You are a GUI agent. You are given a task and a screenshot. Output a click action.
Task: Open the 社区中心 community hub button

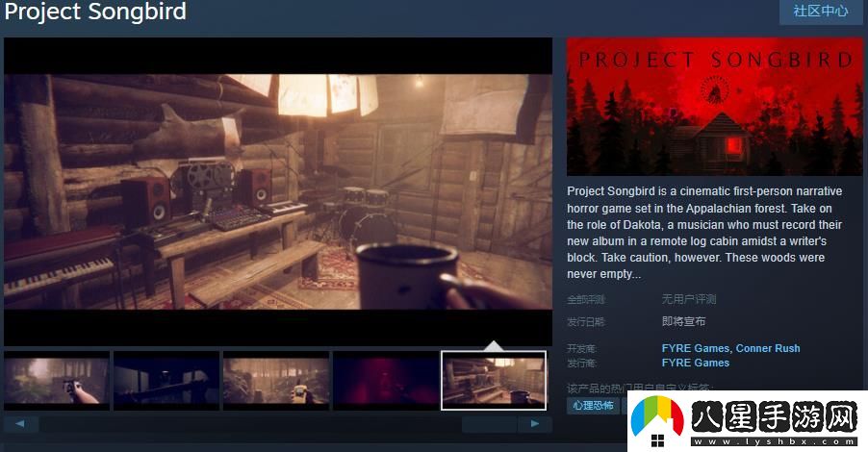coord(820,12)
